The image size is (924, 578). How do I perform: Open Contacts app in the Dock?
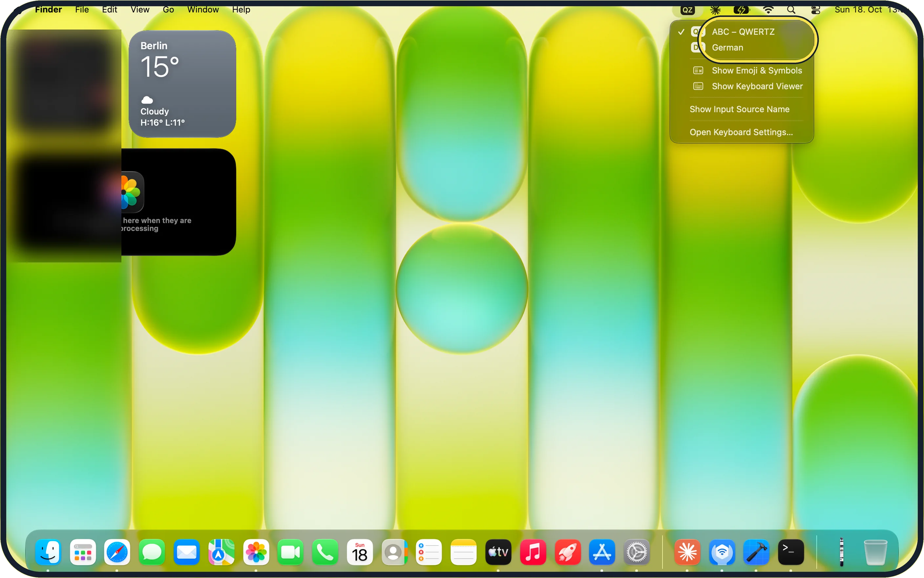tap(394, 552)
